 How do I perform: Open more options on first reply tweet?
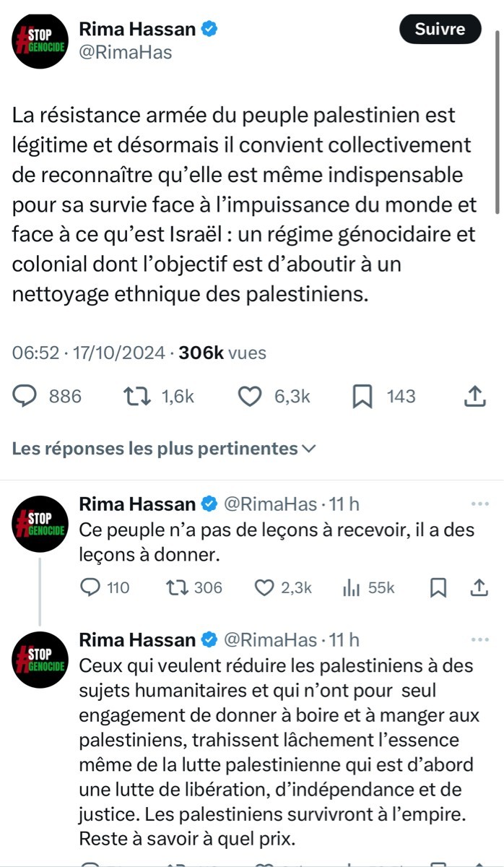pos(479,504)
